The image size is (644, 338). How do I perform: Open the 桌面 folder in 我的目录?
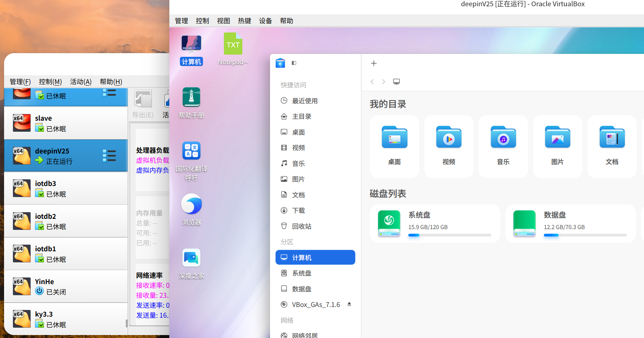(x=394, y=146)
